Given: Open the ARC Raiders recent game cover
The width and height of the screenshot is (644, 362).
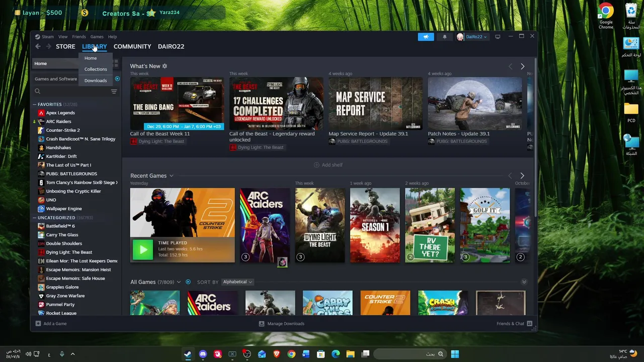Looking at the screenshot, I should tap(265, 225).
